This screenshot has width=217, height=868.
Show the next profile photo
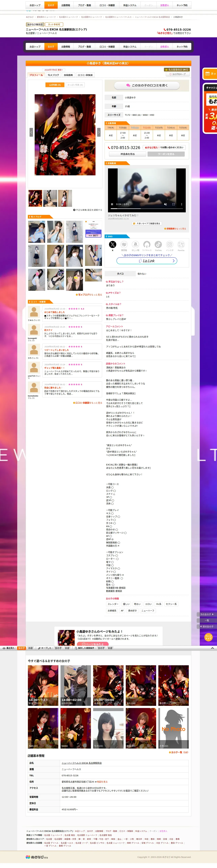click(x=99, y=132)
